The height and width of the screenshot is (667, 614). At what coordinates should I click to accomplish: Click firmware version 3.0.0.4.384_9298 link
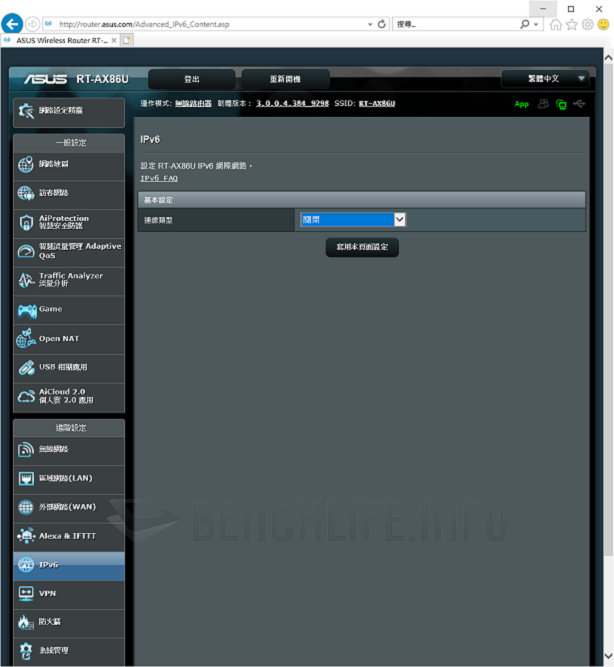[x=292, y=104]
